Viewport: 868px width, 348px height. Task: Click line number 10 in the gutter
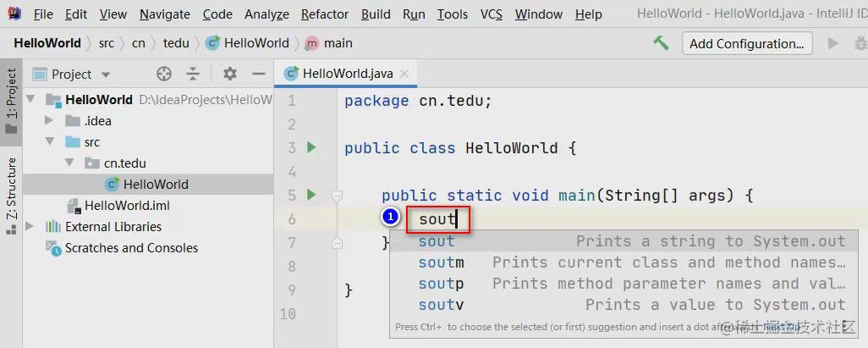point(288,313)
